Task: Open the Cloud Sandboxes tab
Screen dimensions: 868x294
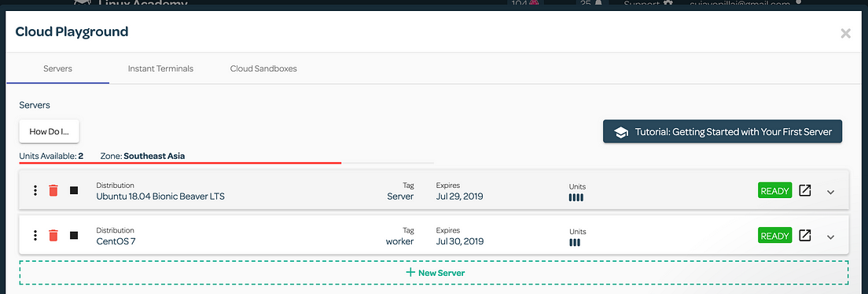Action: pos(263,68)
